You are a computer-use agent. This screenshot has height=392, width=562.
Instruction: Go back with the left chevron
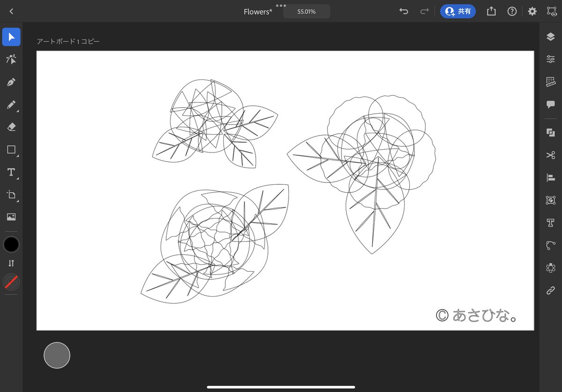11,12
